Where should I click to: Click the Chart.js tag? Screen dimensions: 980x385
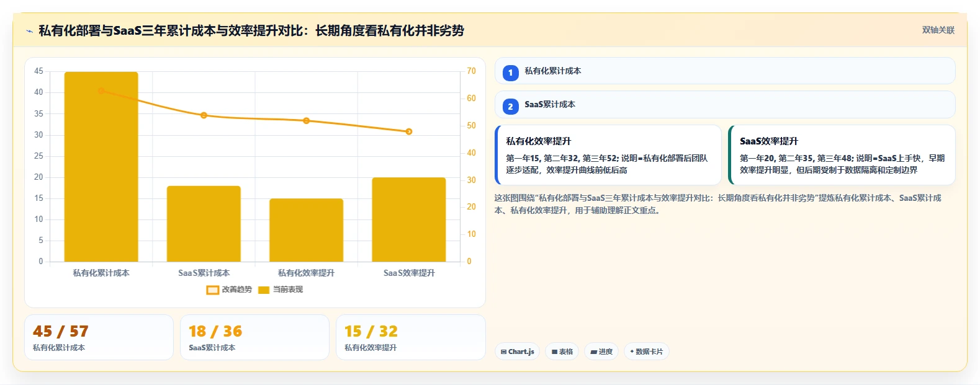point(517,352)
